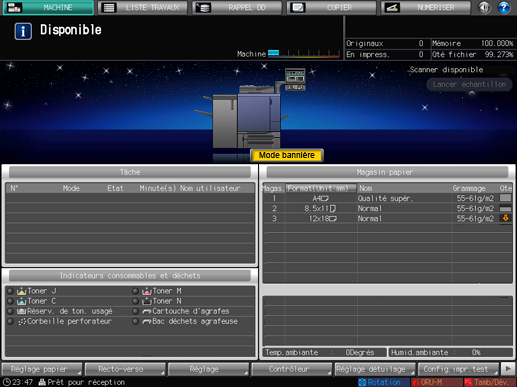The height and width of the screenshot is (387, 517).
Task: Open the MACHINE tab
Action: click(48, 7)
